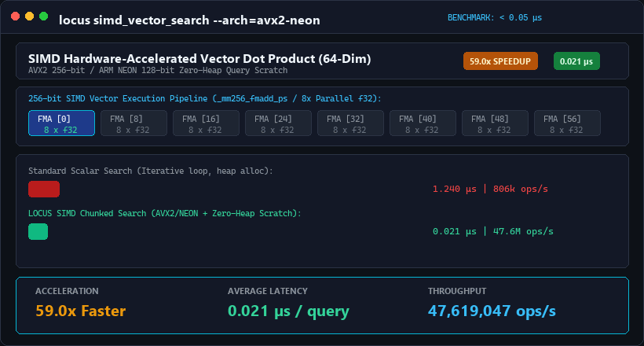The width and height of the screenshot is (644, 346).
Task: Click the yellow minimize window dot
Action: tap(30, 17)
